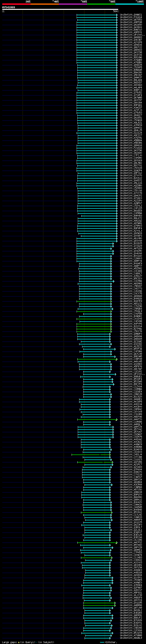The width and height of the screenshot is (146, 644).
Task: Open hit UniRef100_A9PFH8
Action: (x=131, y=22)
